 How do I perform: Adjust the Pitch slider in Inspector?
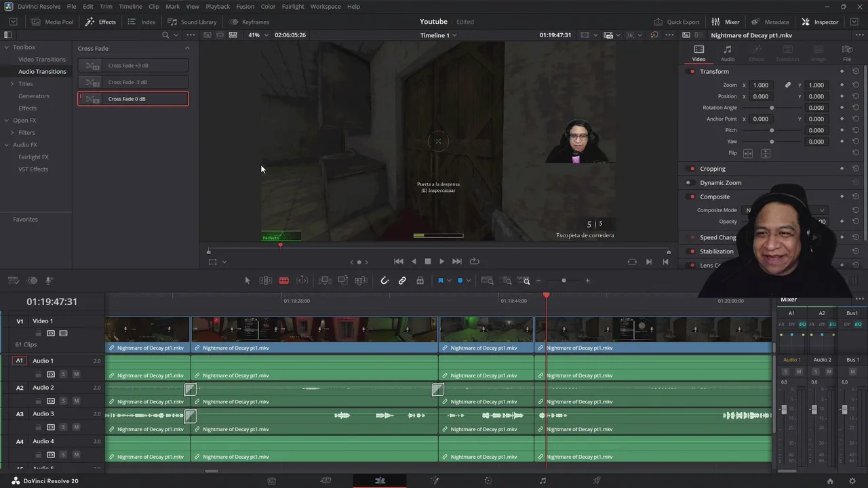click(x=772, y=130)
